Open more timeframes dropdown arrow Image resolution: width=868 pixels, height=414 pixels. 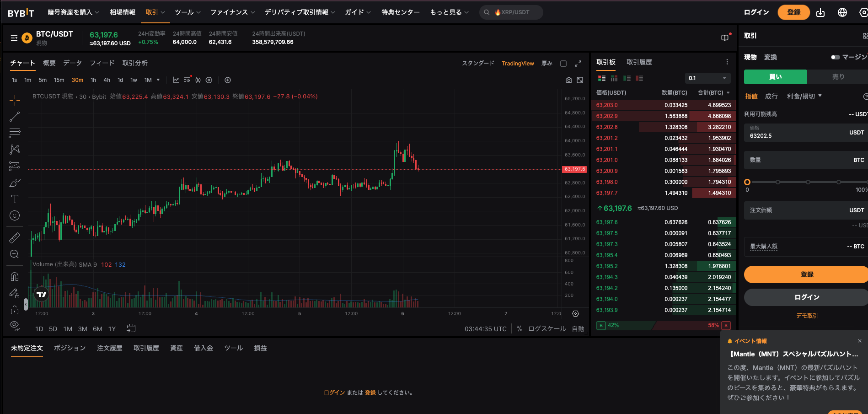coord(158,80)
